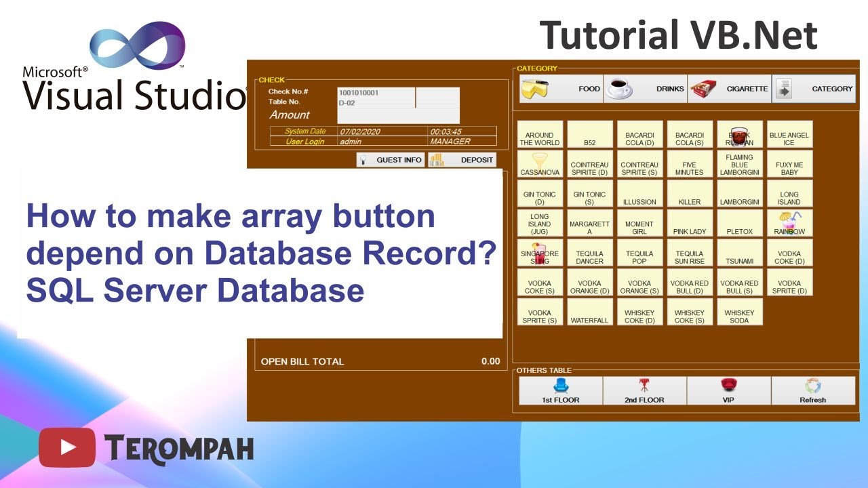Add VODKA ORANGE (S)

click(640, 283)
